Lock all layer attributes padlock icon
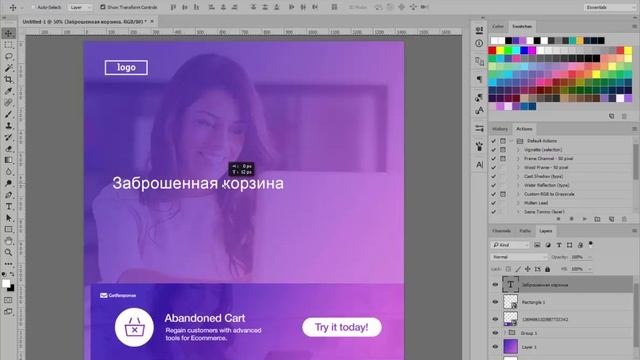Screen dimensions: 640x360 pyautogui.click(x=547, y=269)
